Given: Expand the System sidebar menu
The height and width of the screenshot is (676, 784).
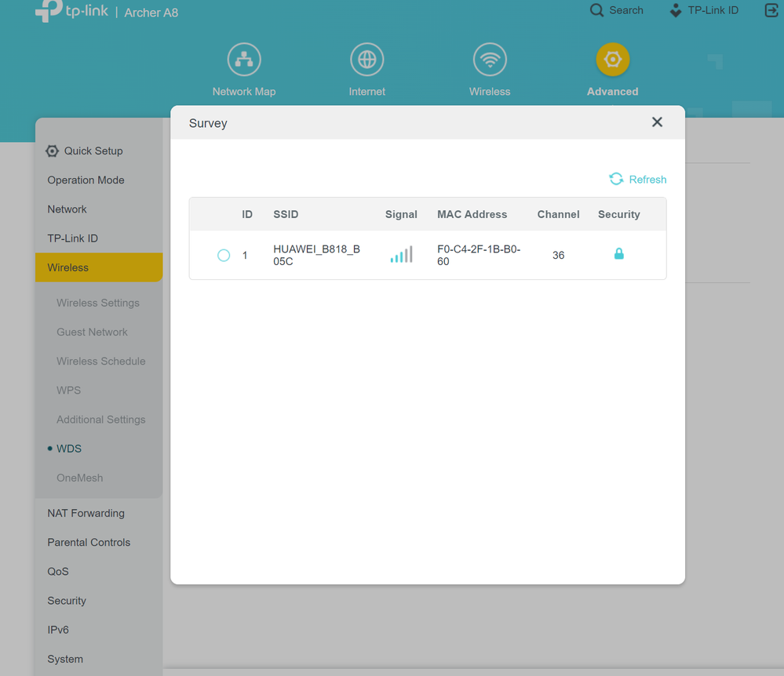Looking at the screenshot, I should [65, 659].
